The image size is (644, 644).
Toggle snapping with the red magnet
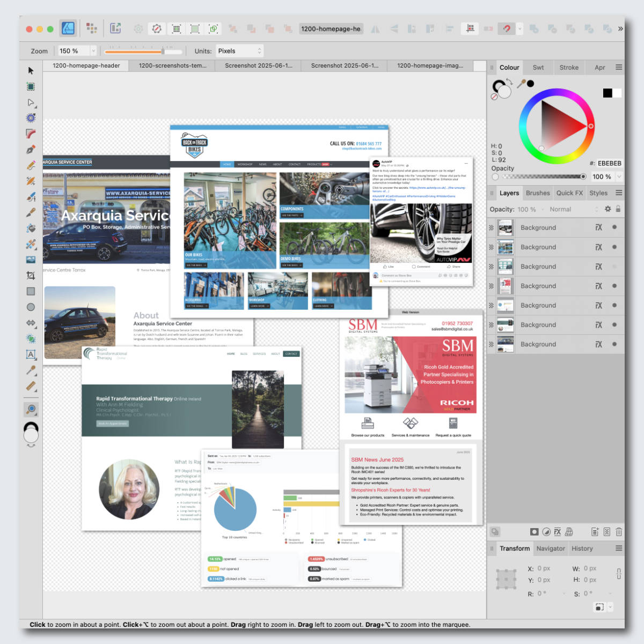coord(506,28)
